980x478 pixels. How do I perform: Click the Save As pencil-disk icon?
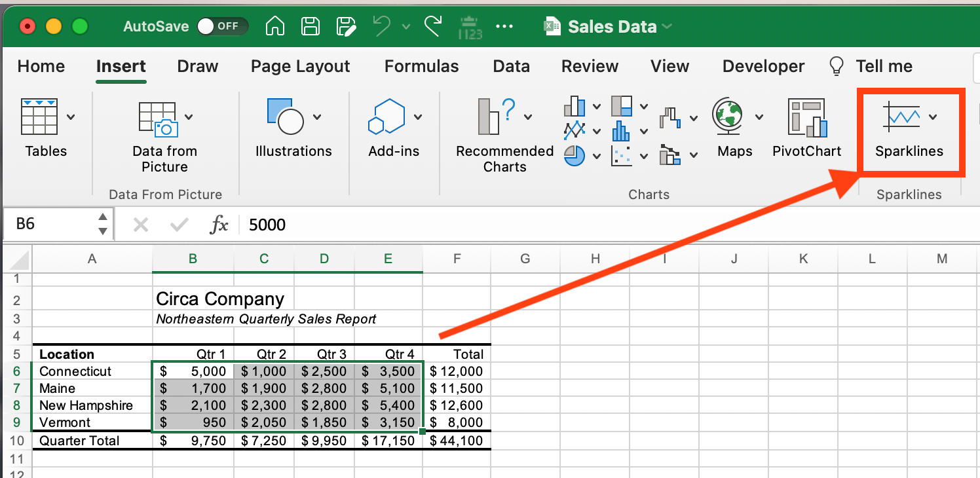pos(345,27)
